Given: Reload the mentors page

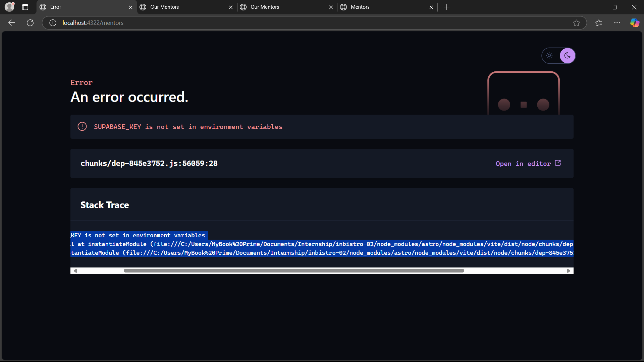Looking at the screenshot, I should (x=30, y=23).
